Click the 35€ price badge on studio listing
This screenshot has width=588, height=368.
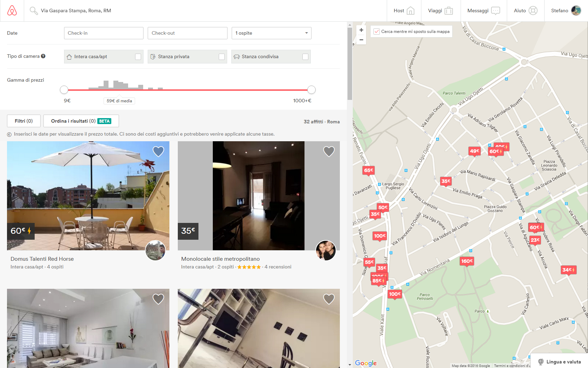pos(188,231)
